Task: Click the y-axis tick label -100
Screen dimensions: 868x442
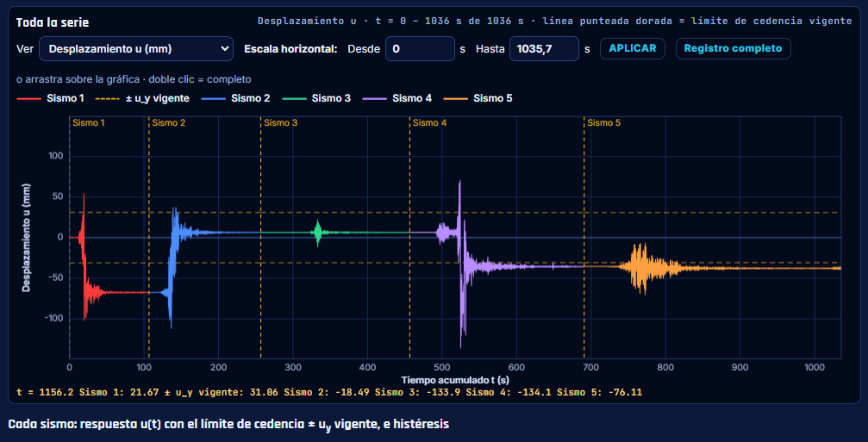Action: click(54, 319)
